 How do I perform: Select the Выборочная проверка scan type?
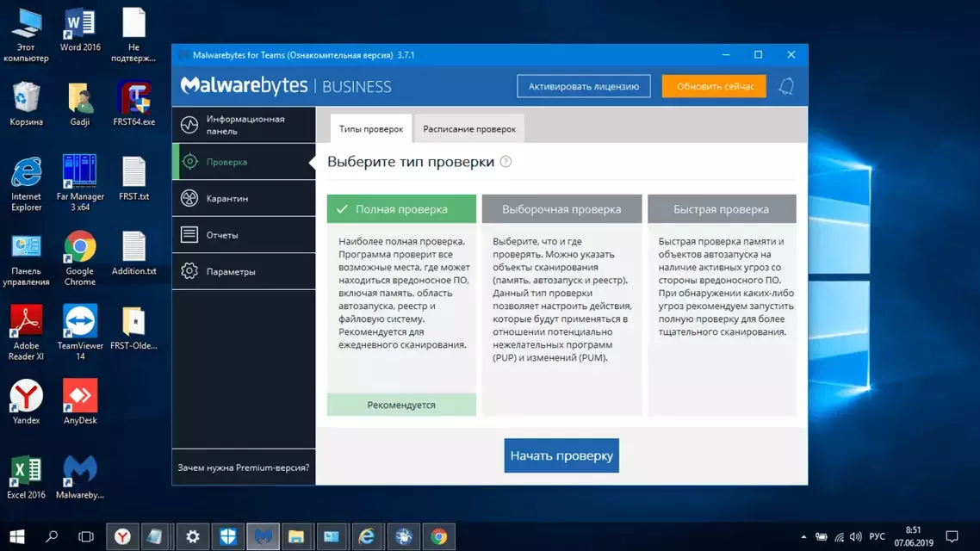(x=561, y=208)
